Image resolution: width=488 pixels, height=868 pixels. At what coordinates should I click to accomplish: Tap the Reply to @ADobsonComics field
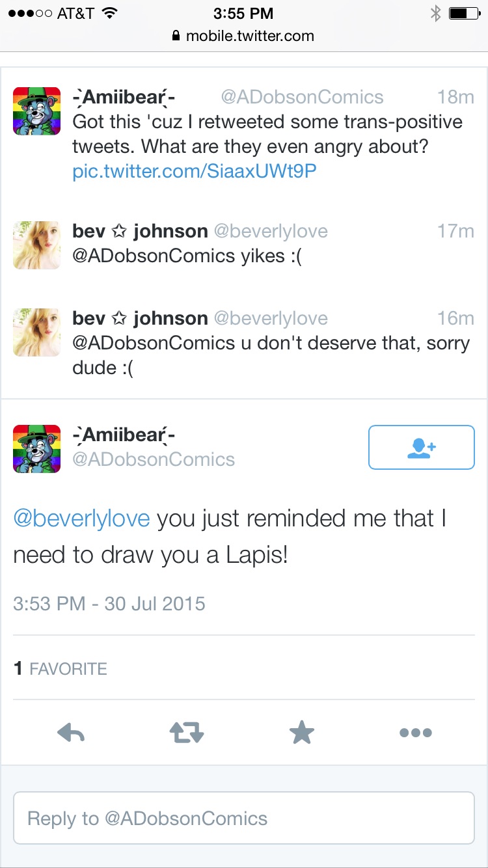(x=244, y=818)
